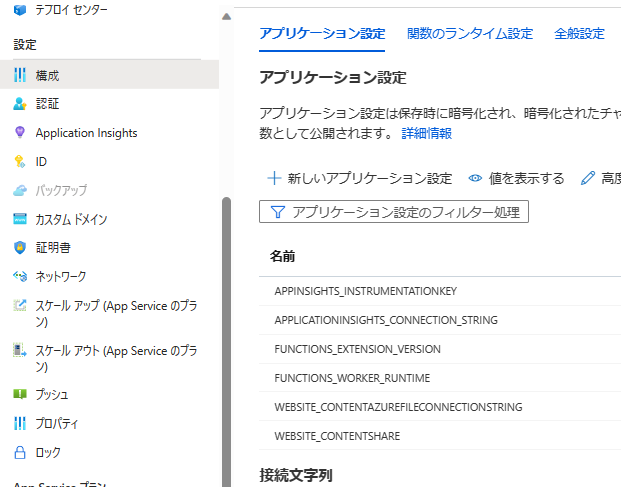Open the 詳細情報 link
Viewport: 621px width, 487px height.
(x=427, y=133)
